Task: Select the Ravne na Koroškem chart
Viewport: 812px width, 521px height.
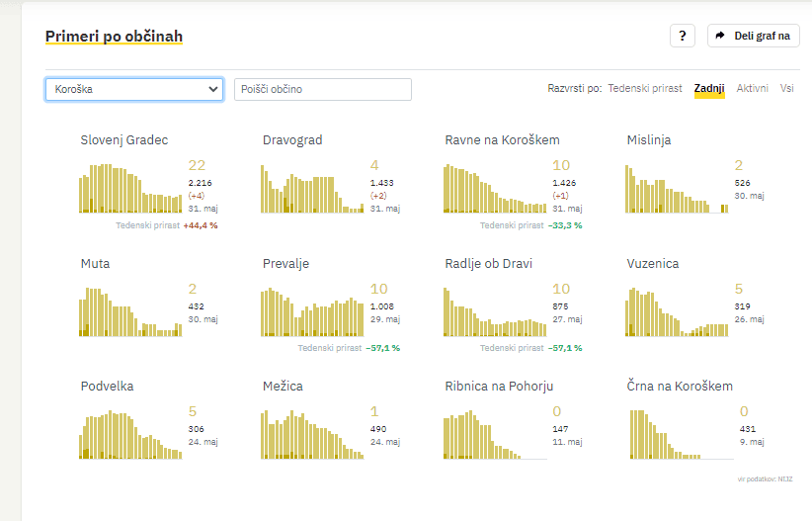Action: [494, 190]
